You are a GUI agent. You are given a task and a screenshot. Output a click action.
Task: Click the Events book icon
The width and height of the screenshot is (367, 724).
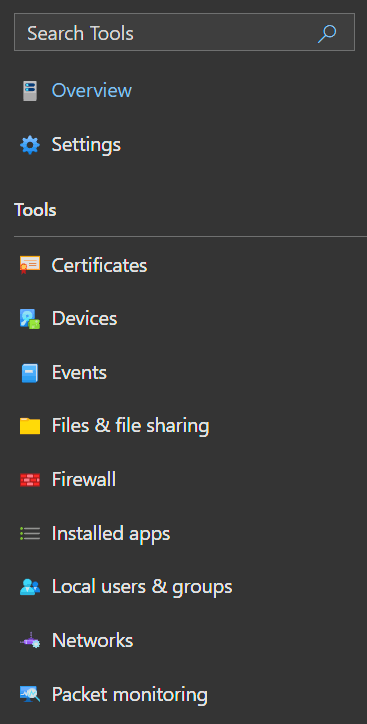(30, 373)
